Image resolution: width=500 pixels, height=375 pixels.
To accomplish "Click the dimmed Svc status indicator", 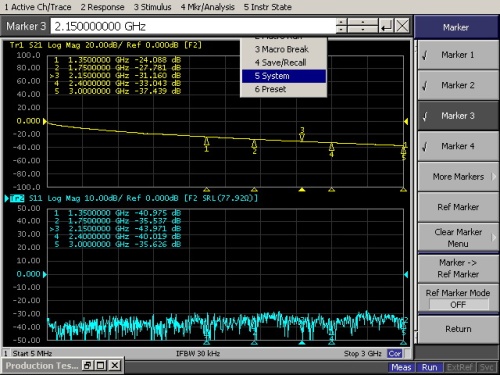I will (486, 367).
